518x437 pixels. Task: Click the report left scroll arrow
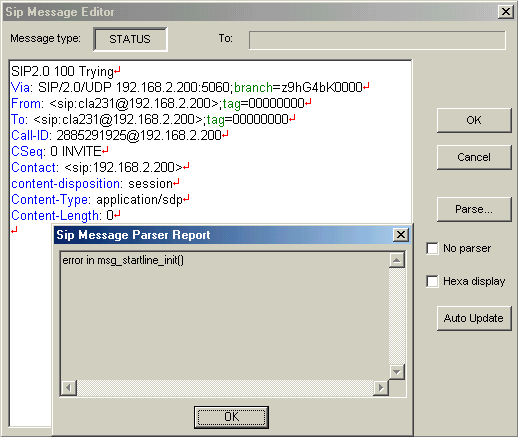pos(69,388)
